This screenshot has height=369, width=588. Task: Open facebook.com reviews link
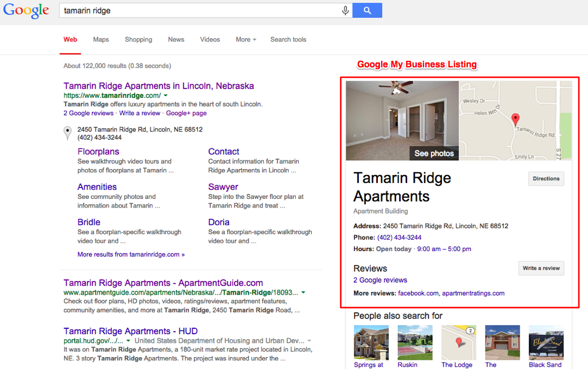(x=418, y=293)
